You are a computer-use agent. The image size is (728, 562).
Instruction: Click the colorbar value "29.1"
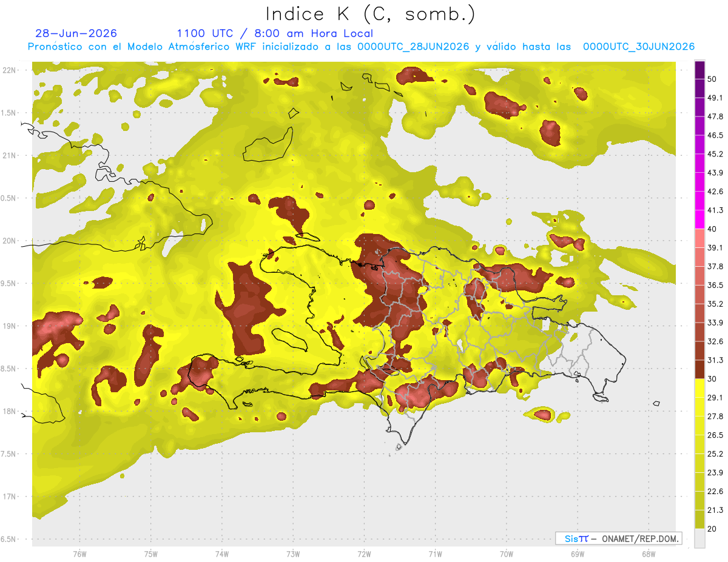[715, 397]
